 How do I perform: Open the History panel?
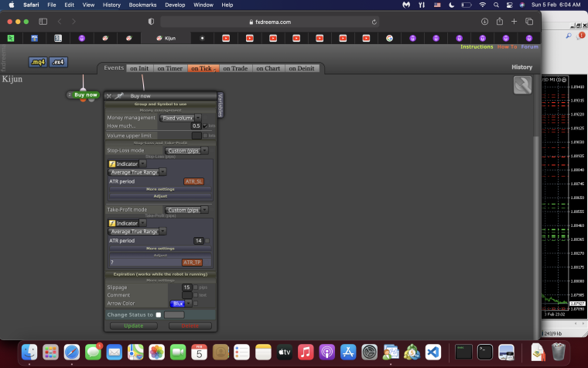521,67
